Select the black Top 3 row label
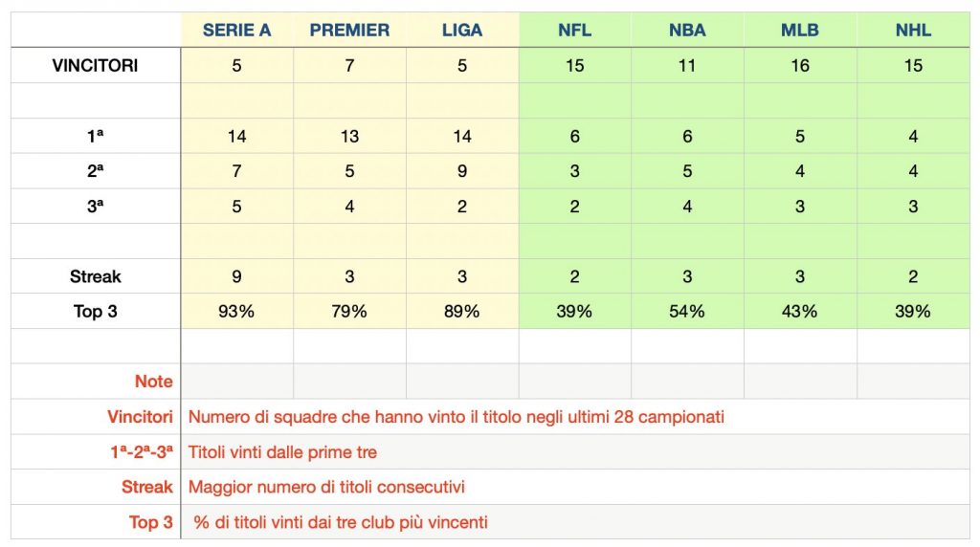Screen dimensions: 980x547 coord(96,312)
